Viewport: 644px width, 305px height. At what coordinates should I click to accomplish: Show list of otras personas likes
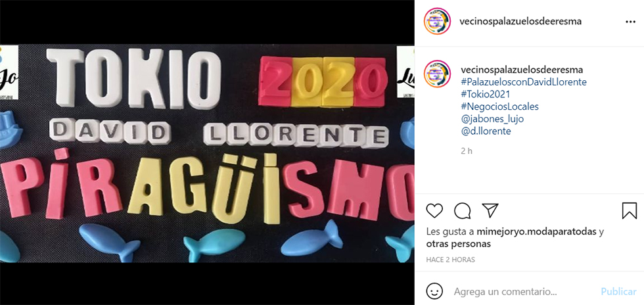[459, 244]
